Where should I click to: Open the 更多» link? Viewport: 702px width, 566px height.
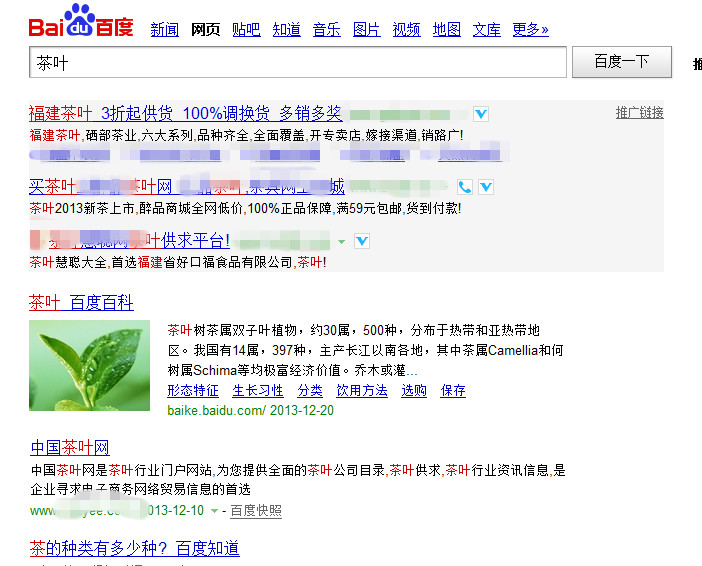(531, 30)
